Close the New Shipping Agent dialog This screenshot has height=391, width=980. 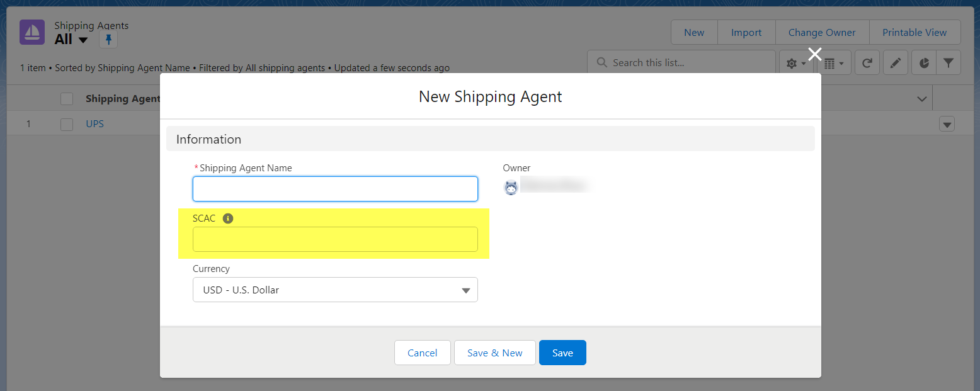(x=815, y=54)
